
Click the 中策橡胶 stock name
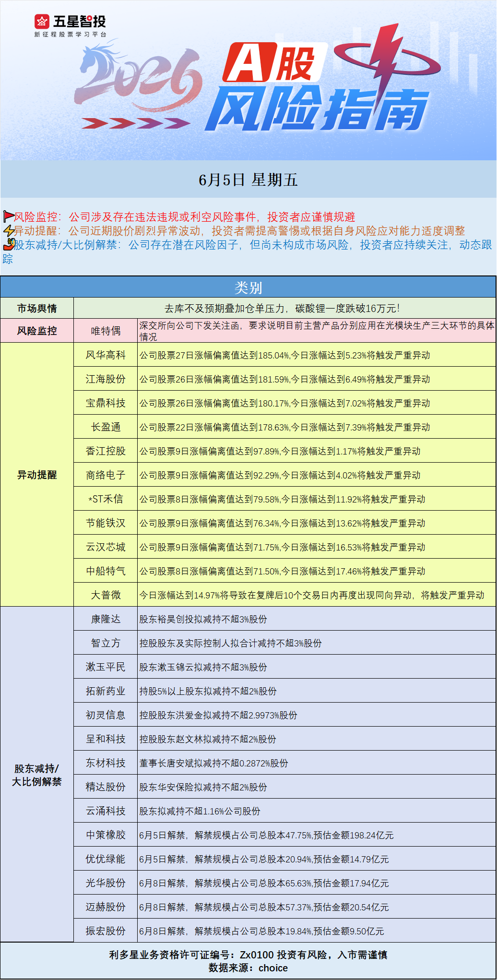point(106,835)
